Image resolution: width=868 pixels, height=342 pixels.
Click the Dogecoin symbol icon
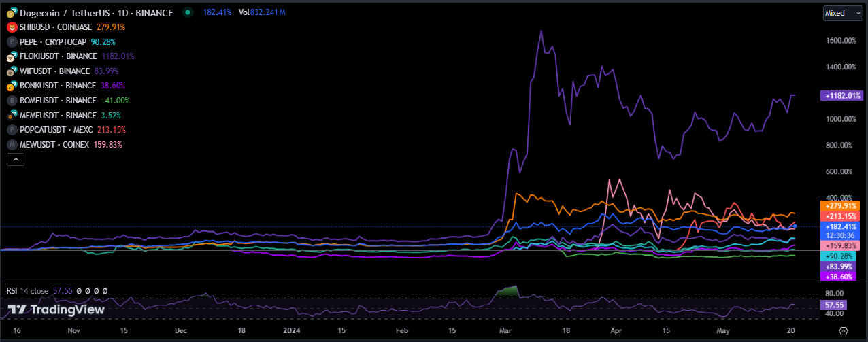click(x=12, y=13)
